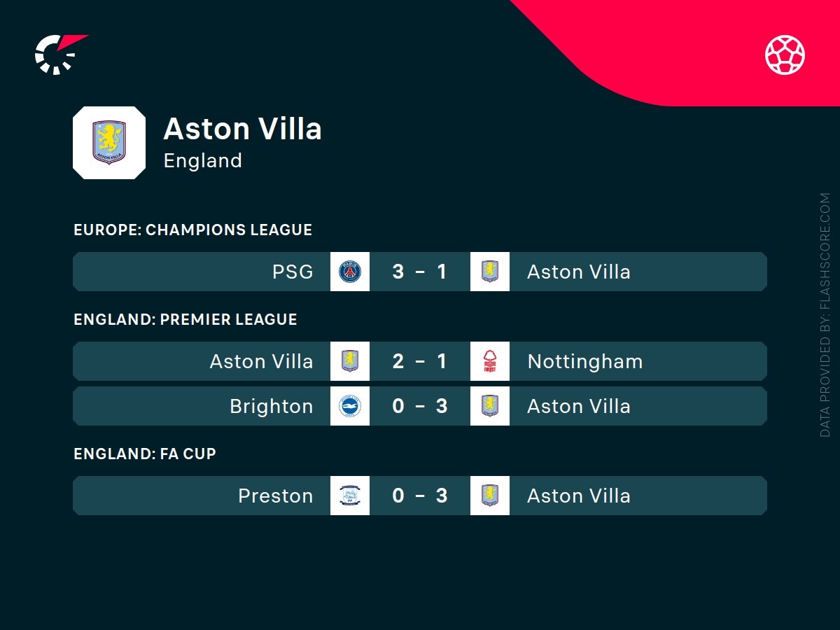Click the football icon in the red banner

click(785, 55)
